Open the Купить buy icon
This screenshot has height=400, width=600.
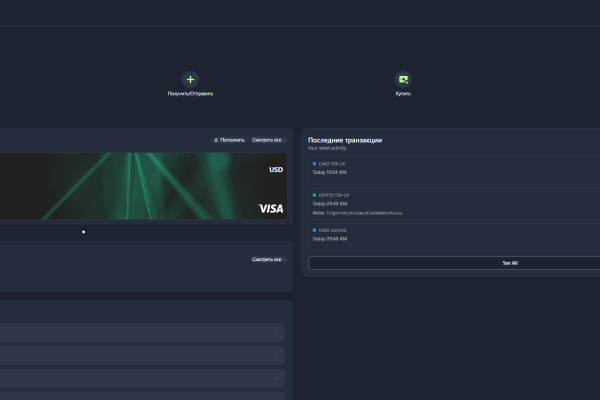[x=403, y=80]
